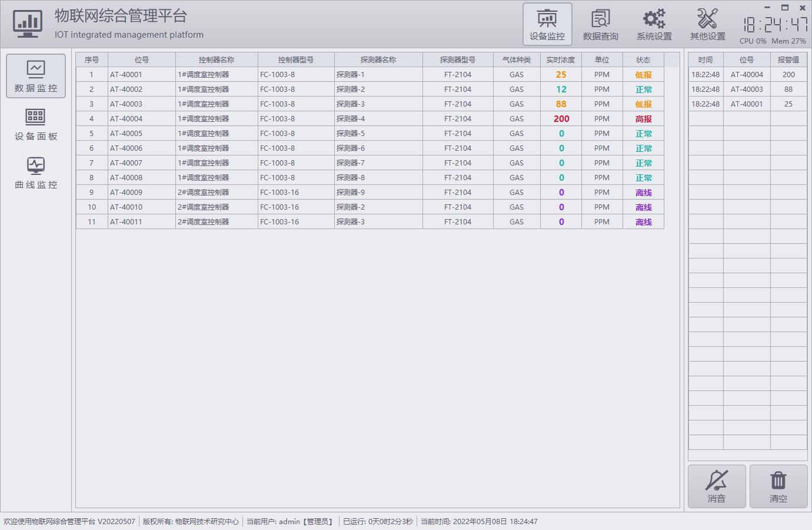
Task: Mute the alarm with 消音 button
Action: [717, 486]
